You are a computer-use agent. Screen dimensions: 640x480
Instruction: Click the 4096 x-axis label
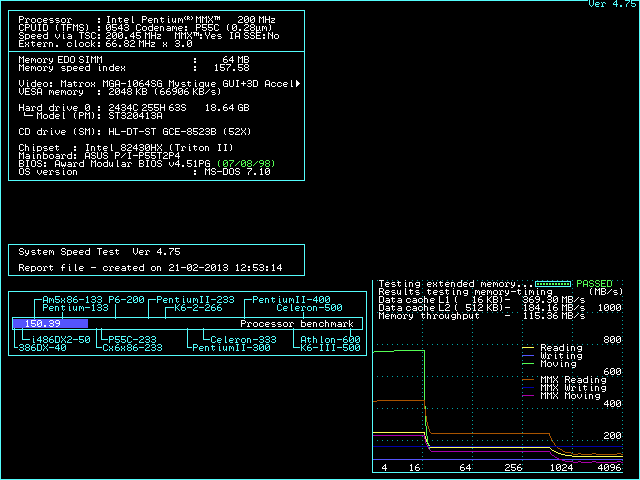pos(609,468)
